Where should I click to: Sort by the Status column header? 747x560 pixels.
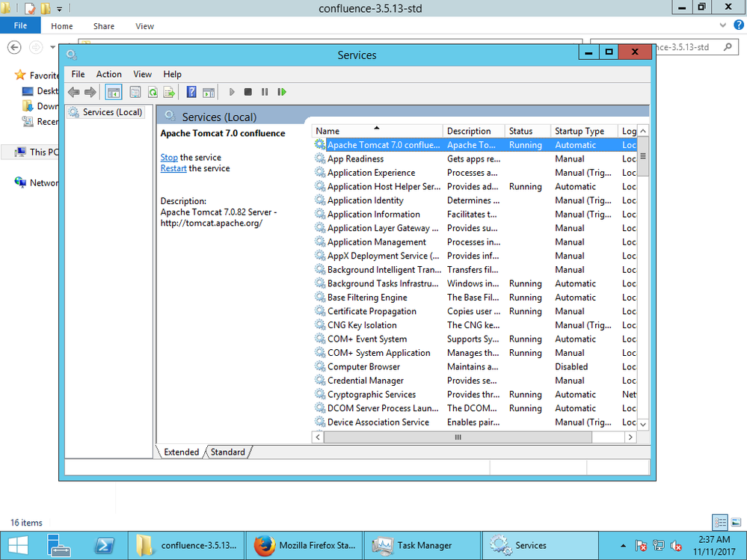click(528, 131)
